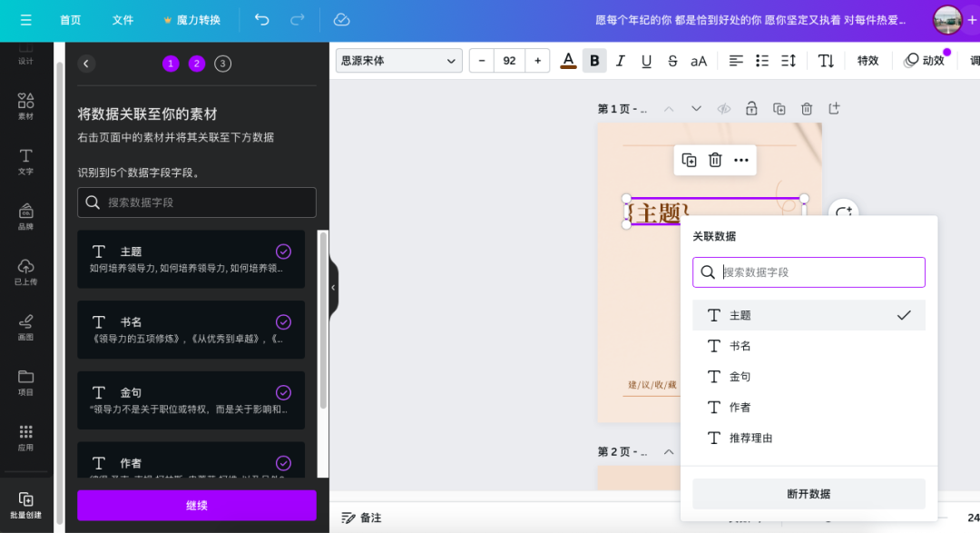This screenshot has height=533, width=980.
Task: Click the font size value 92
Action: coord(509,61)
